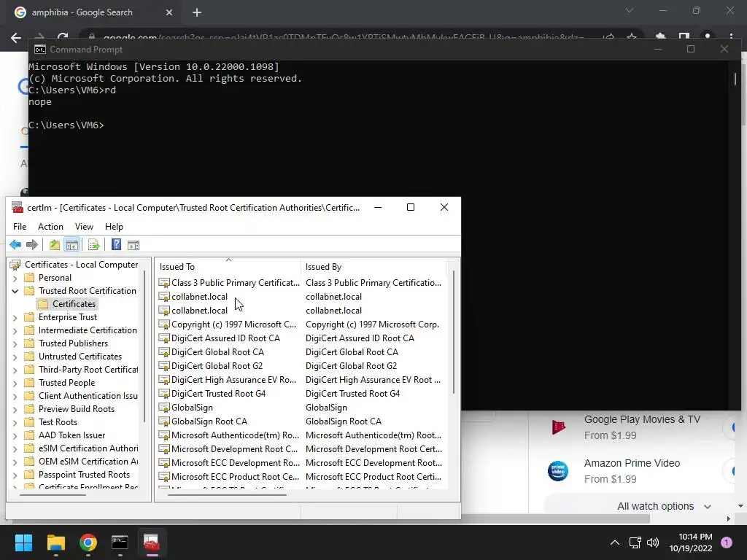This screenshot has width=747, height=560.
Task: Expand the Untrusted Certificates node
Action: click(x=15, y=357)
